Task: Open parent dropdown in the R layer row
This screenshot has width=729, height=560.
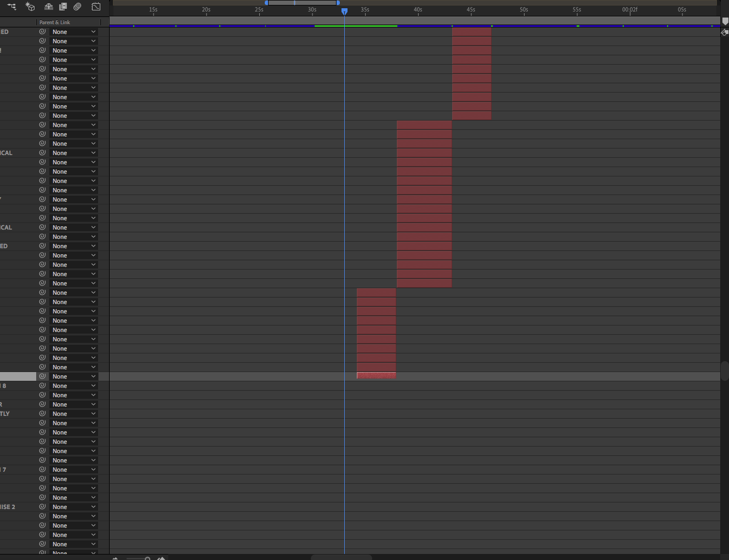Action: [x=73, y=404]
